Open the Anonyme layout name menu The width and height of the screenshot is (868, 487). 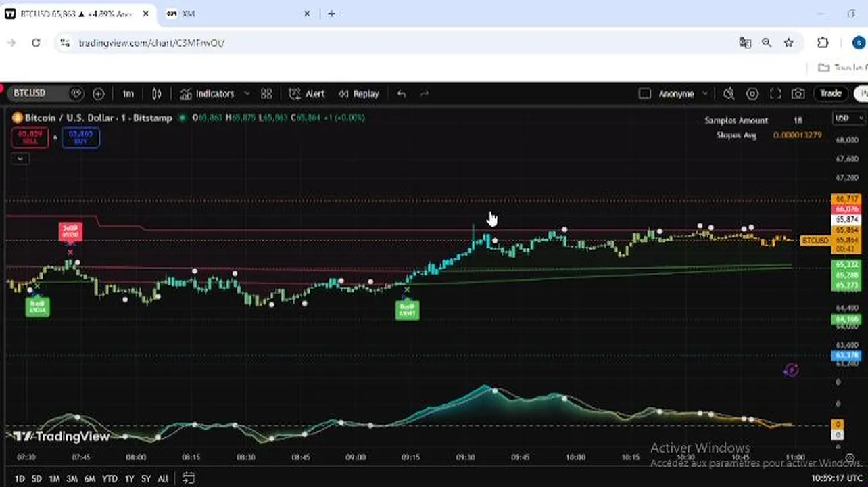675,94
